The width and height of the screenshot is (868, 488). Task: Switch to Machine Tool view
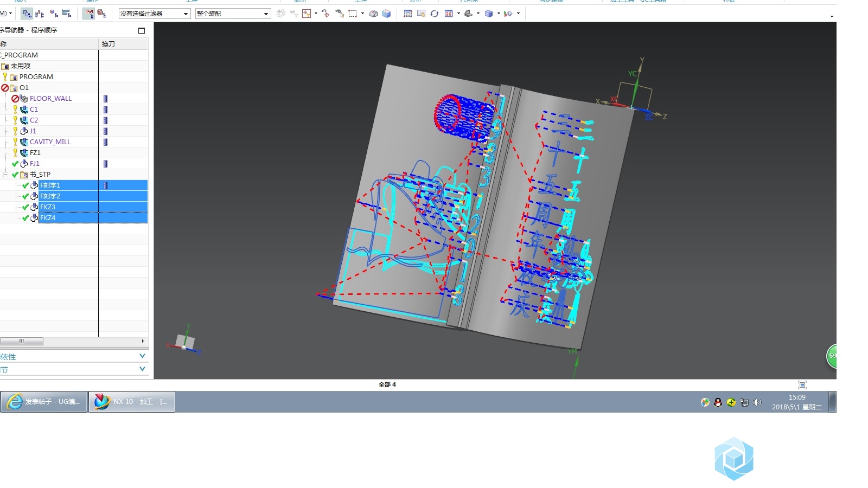tap(40, 14)
